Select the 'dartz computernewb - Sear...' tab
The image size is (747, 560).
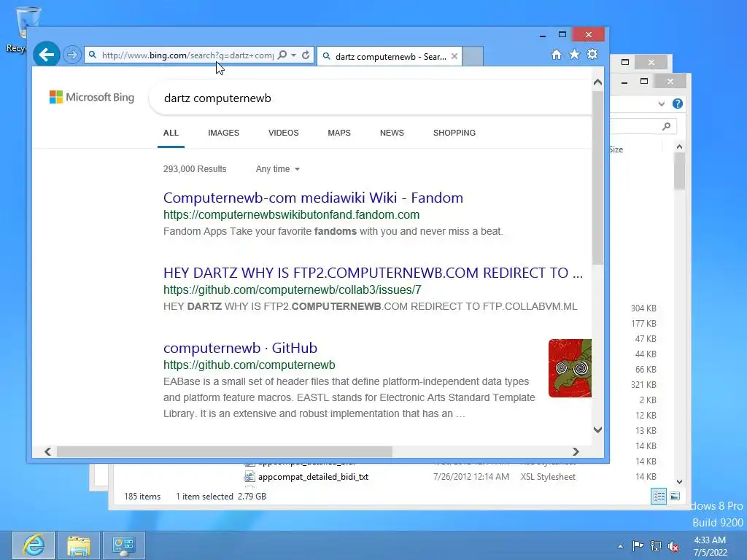[390, 56]
